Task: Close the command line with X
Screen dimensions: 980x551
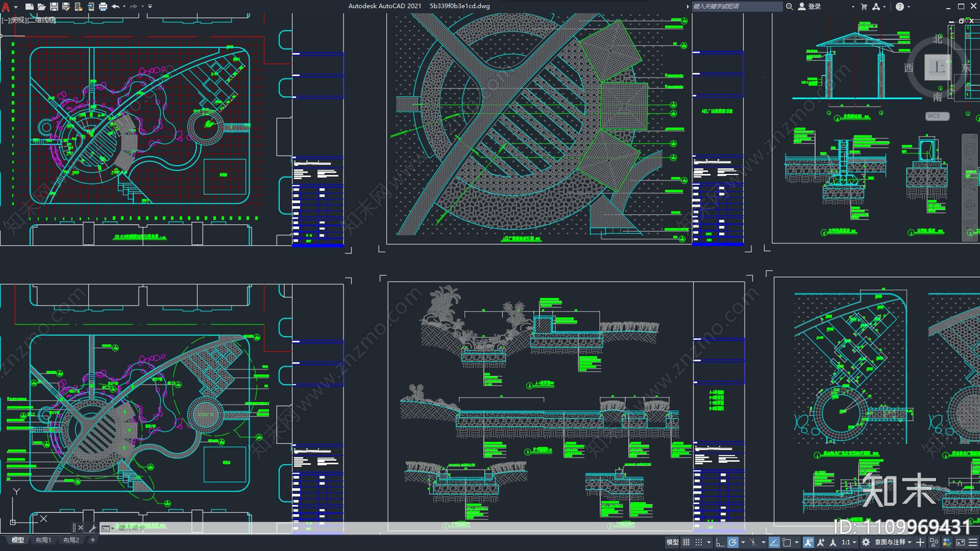Action: coord(81,528)
